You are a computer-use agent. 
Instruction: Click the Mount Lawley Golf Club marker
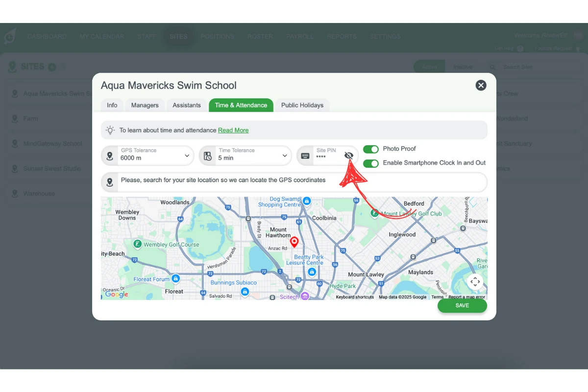coord(375,213)
